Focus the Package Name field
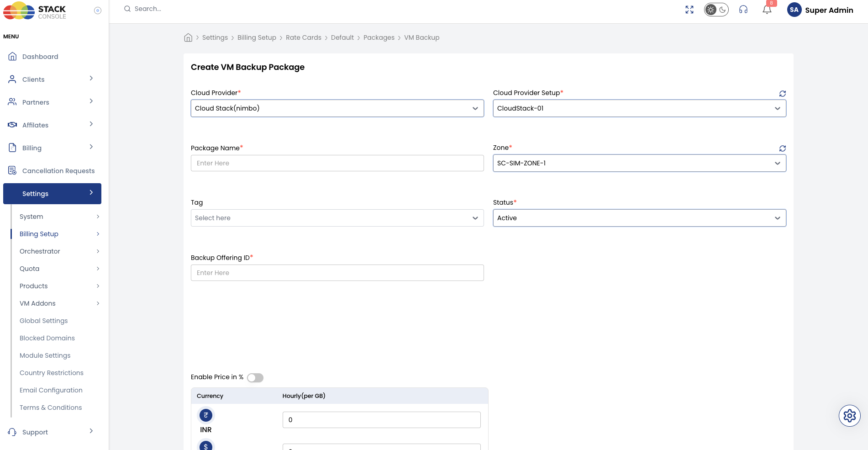Image resolution: width=868 pixels, height=450 pixels. (x=337, y=163)
